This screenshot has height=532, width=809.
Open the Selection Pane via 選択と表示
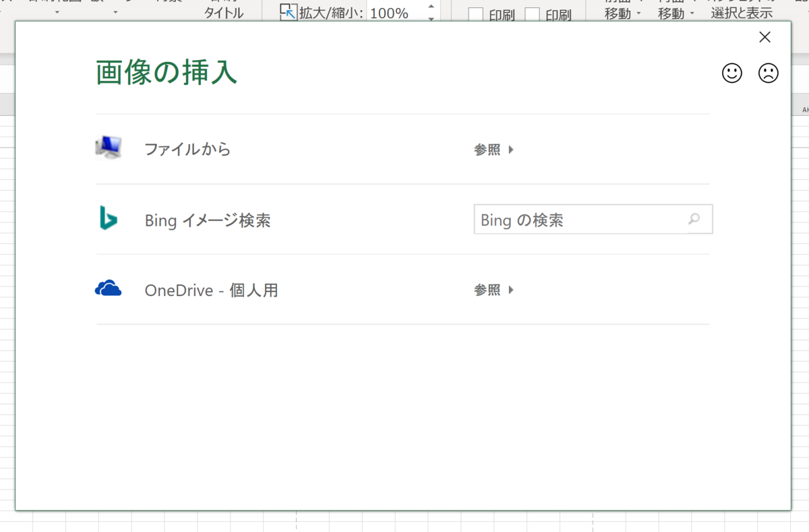741,12
